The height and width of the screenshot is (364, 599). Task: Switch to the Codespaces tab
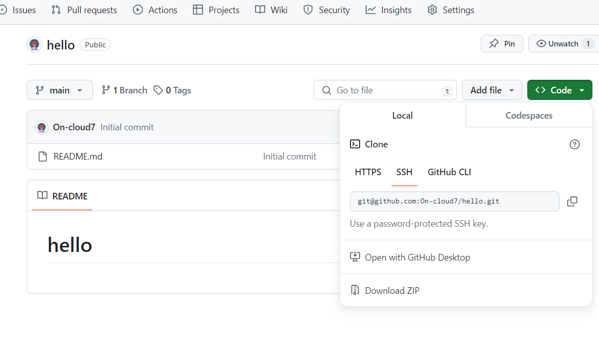tap(529, 116)
